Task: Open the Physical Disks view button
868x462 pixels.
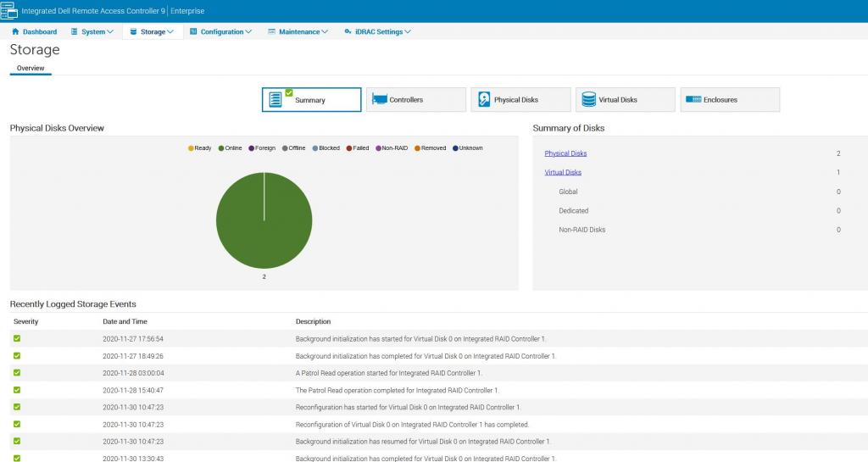Action: pos(520,99)
